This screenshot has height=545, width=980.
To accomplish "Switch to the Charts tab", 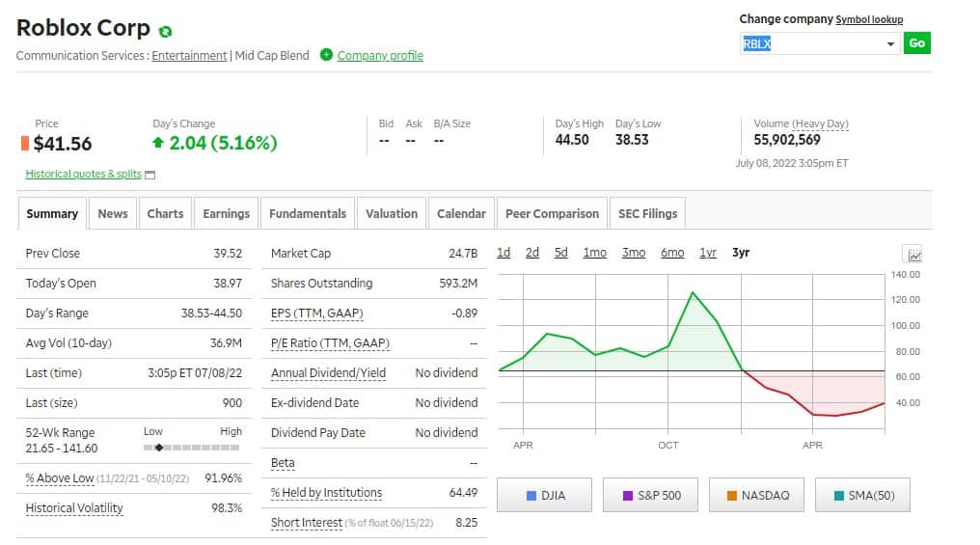I will point(165,214).
